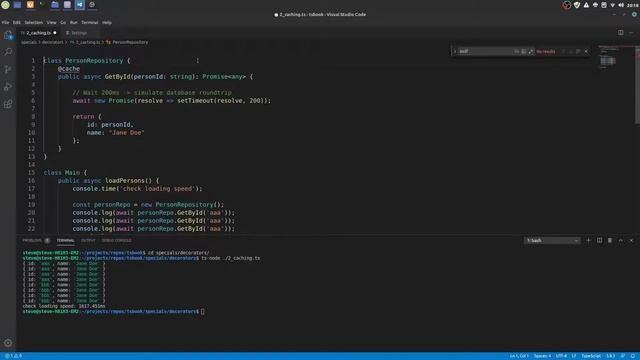
Task: Switch to the Terminal panel tab
Action: click(65, 240)
